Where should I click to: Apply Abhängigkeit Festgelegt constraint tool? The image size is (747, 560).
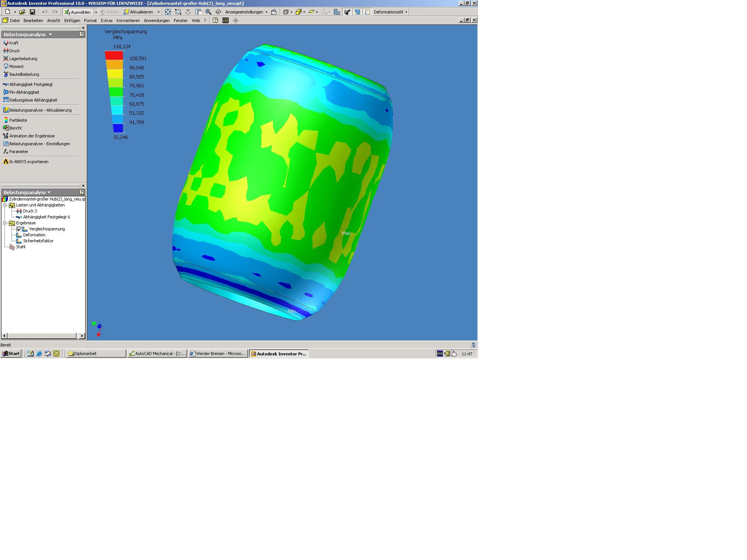[x=28, y=84]
